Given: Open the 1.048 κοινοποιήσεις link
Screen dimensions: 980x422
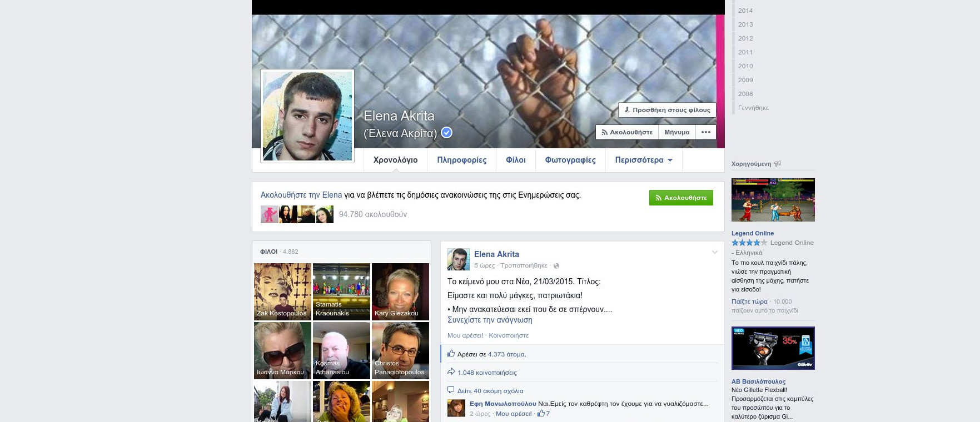Looking at the screenshot, I should click(x=487, y=373).
